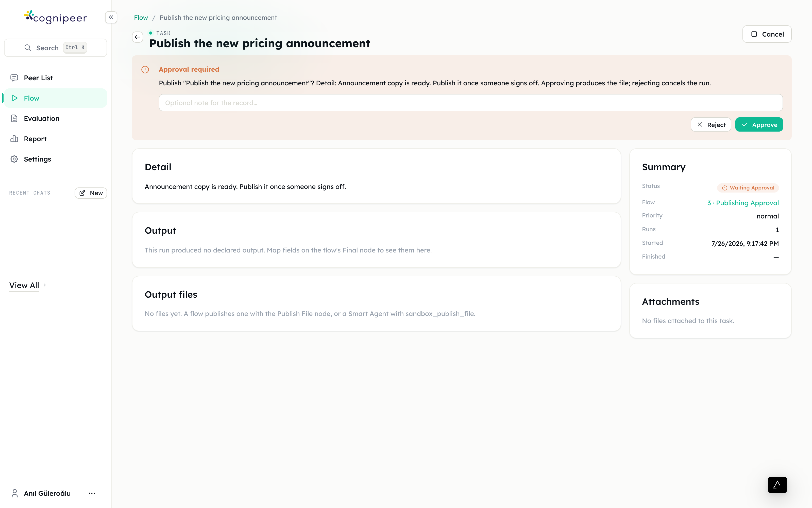Expand View All chevron arrow
Viewport: 812px width, 508px height.
point(45,285)
